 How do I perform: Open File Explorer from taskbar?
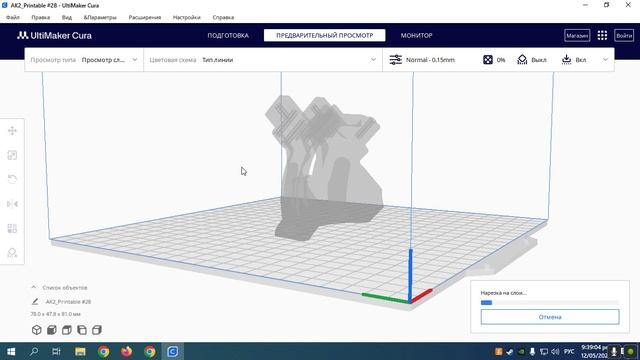80,351
